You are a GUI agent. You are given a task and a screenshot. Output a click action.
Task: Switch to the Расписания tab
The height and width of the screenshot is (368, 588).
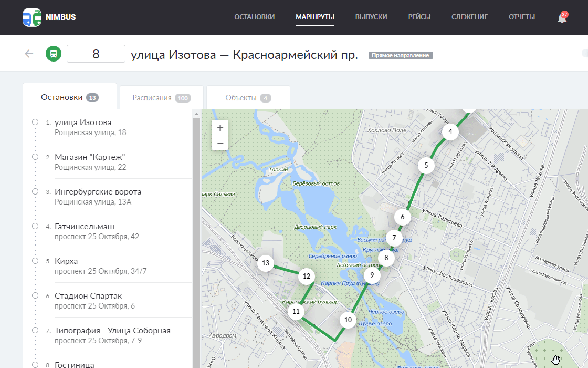[162, 98]
